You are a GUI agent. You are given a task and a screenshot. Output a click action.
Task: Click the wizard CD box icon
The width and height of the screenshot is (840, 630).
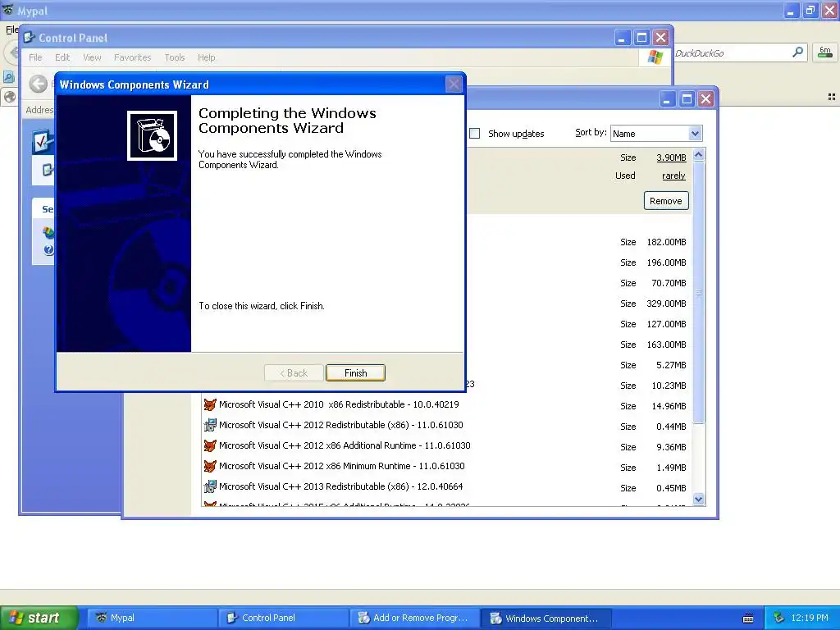[152, 135]
